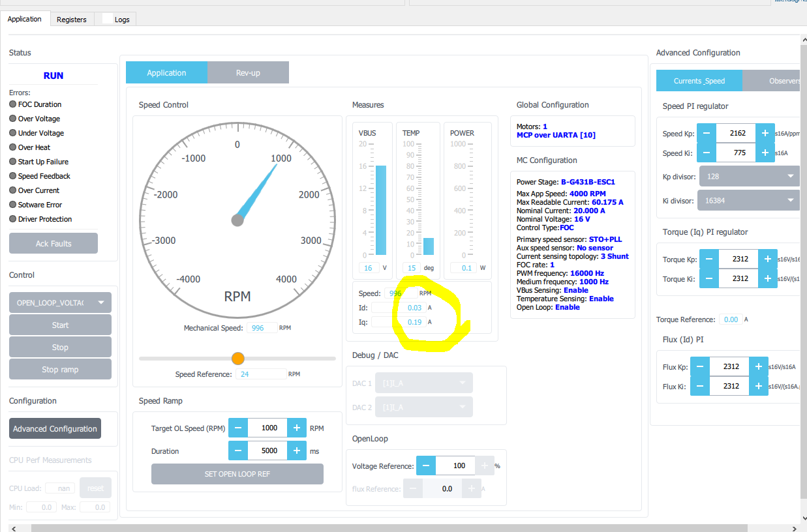Increase Target OL Speed via the plus icon

297,428
